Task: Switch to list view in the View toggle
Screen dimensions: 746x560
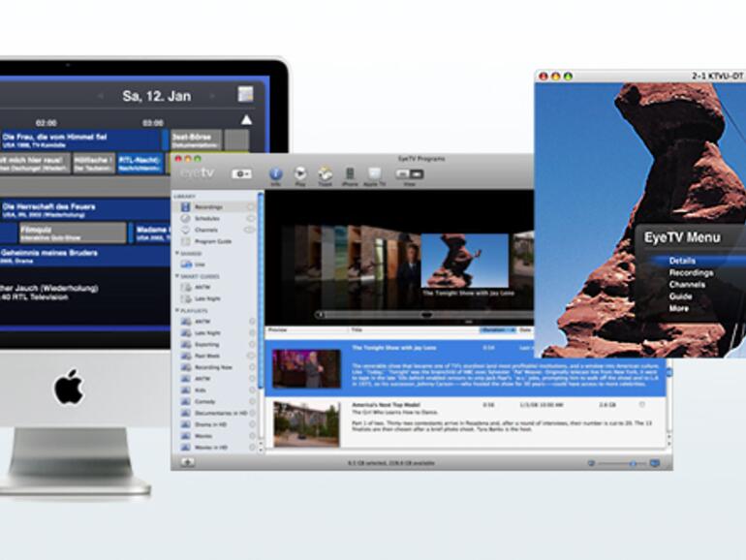Action: pyautogui.click(x=402, y=174)
